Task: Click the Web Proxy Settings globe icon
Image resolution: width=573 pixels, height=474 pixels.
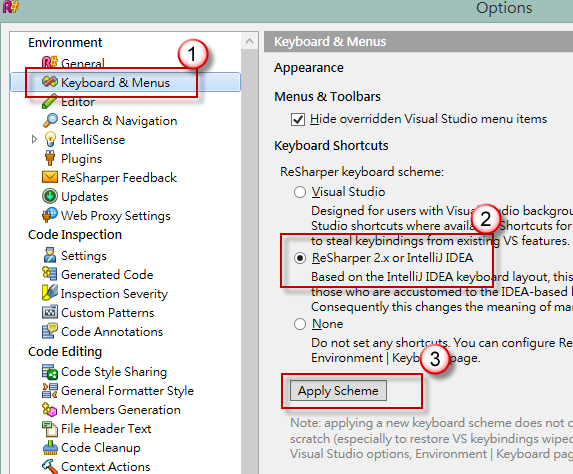Action: [50, 215]
